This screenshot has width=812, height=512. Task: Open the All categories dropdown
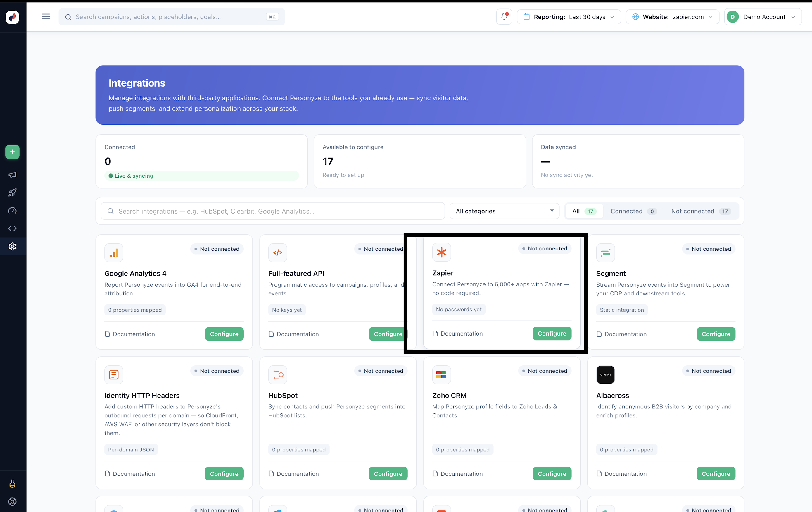point(505,211)
